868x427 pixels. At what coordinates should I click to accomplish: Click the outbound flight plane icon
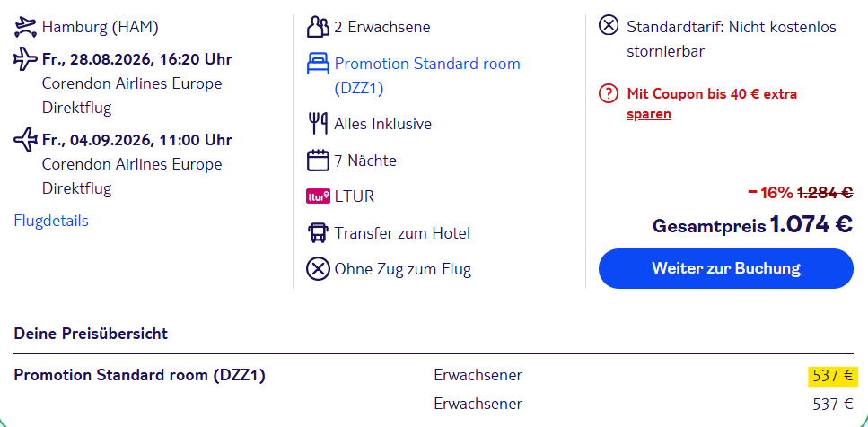click(25, 58)
